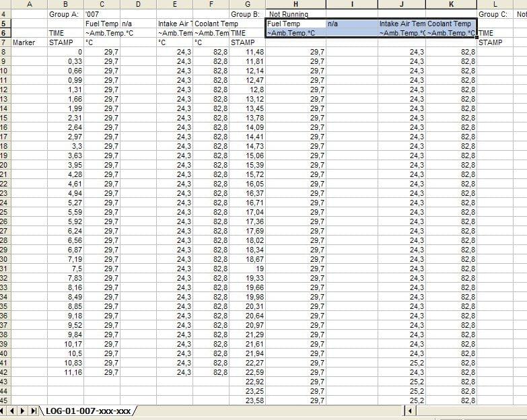Select highlighted 'n/a' cell in column I
The height and width of the screenshot is (420, 527).
click(352, 24)
